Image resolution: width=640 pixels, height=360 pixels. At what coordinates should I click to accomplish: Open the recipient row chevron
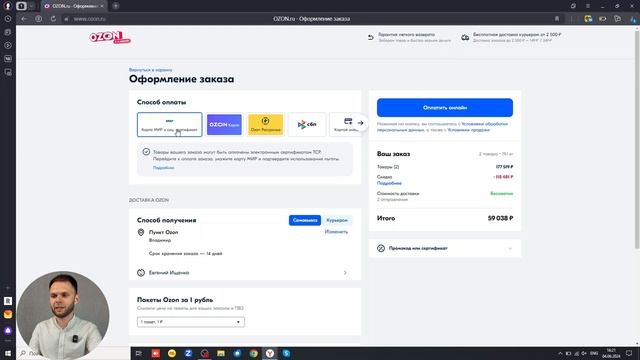click(345, 273)
